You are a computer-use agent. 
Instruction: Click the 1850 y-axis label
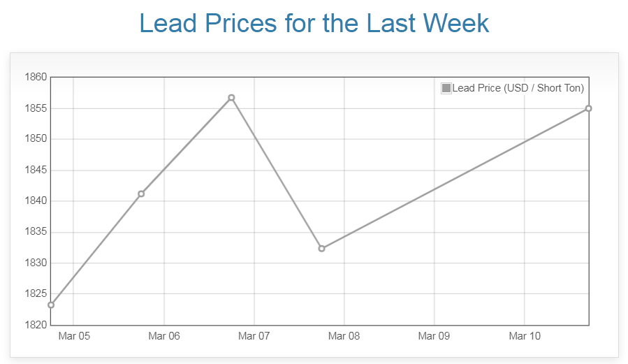35,139
